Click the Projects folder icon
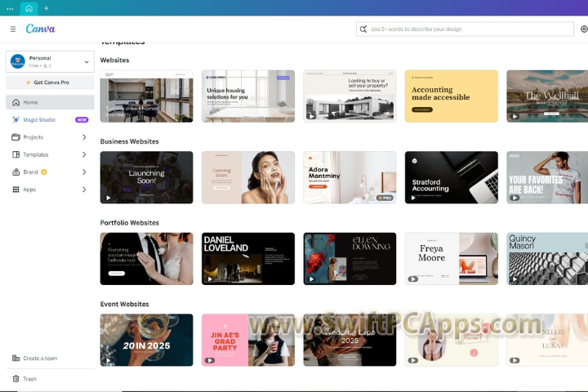Screen dimensions: 588x392 coord(16,137)
